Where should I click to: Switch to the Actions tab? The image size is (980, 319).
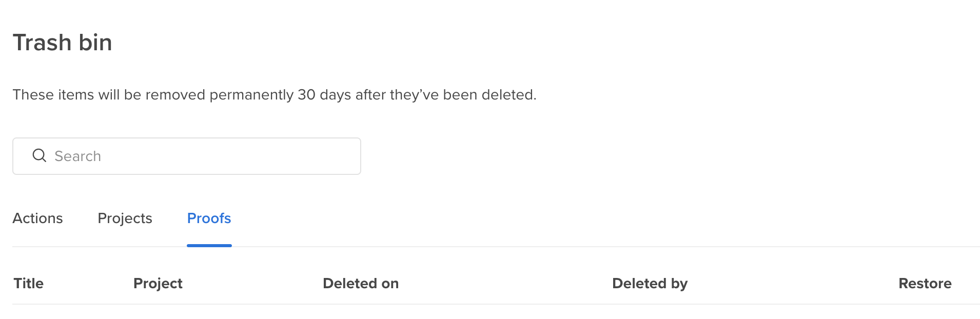click(37, 218)
